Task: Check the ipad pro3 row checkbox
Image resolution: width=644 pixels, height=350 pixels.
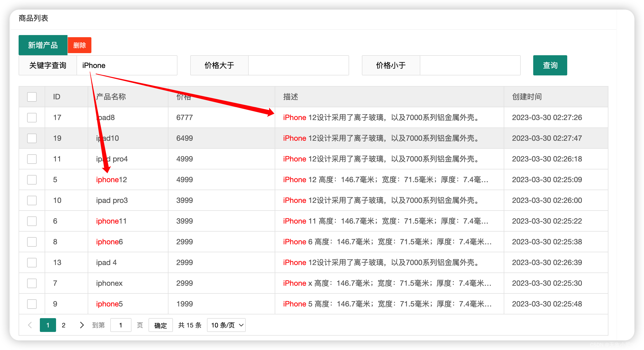Action: click(x=32, y=200)
